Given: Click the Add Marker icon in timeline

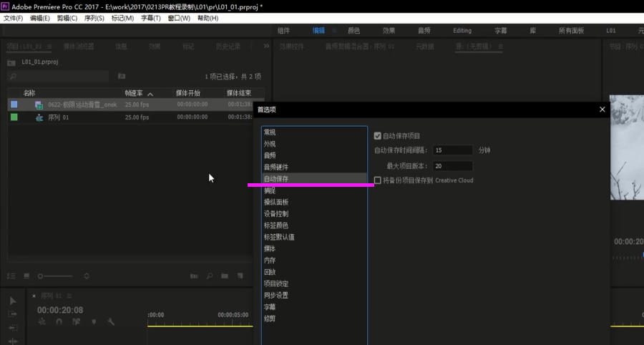Looking at the screenshot, I should tap(94, 322).
